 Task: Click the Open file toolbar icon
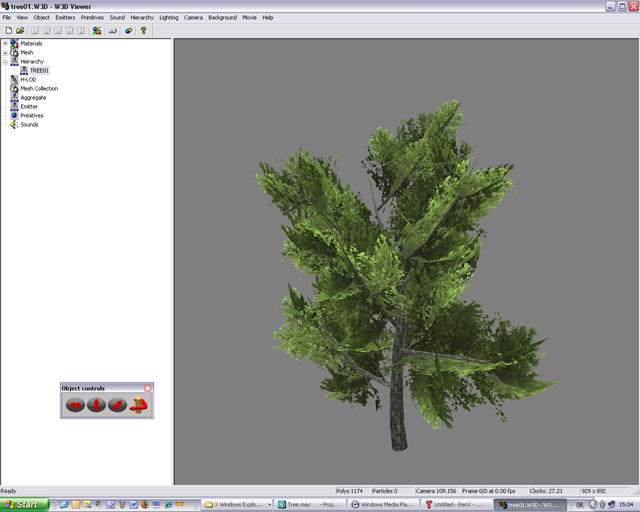pos(20,31)
